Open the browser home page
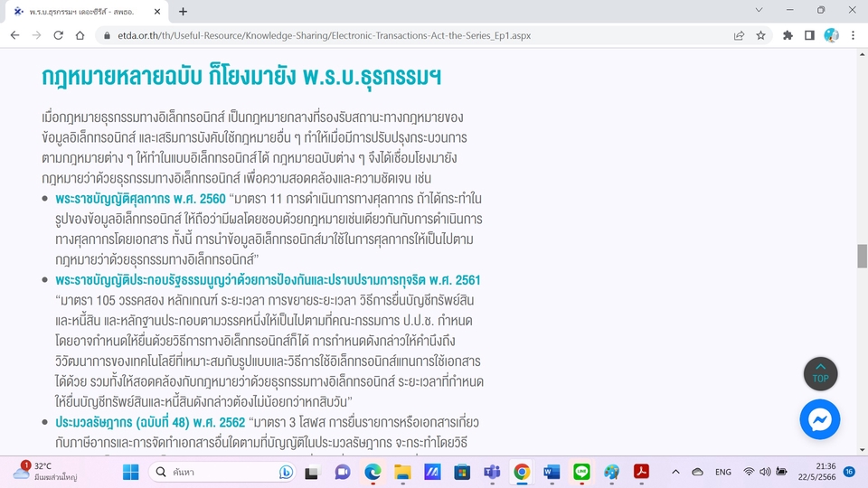Screen dimensions: 868x488 pyautogui.click(x=80, y=35)
